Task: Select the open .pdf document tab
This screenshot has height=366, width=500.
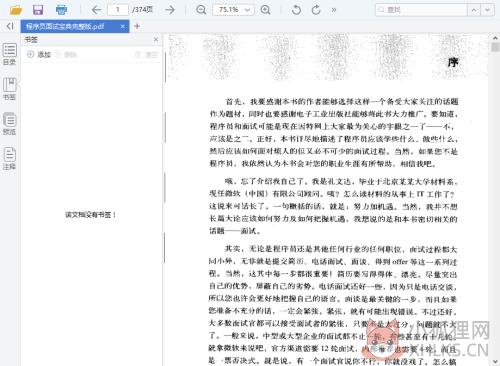Action: click(x=75, y=26)
